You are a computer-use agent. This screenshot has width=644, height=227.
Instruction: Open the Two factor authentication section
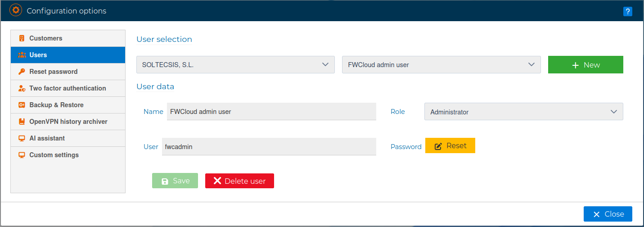click(x=68, y=88)
